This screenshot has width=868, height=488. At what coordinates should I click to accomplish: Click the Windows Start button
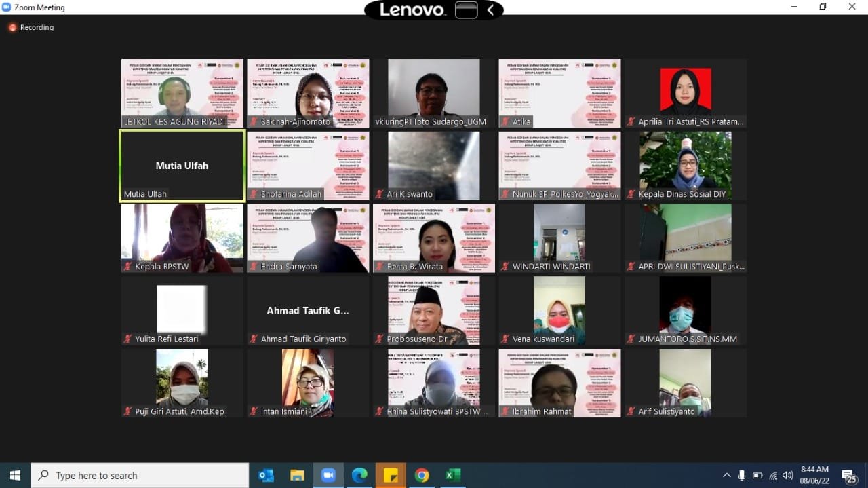[x=15, y=476]
